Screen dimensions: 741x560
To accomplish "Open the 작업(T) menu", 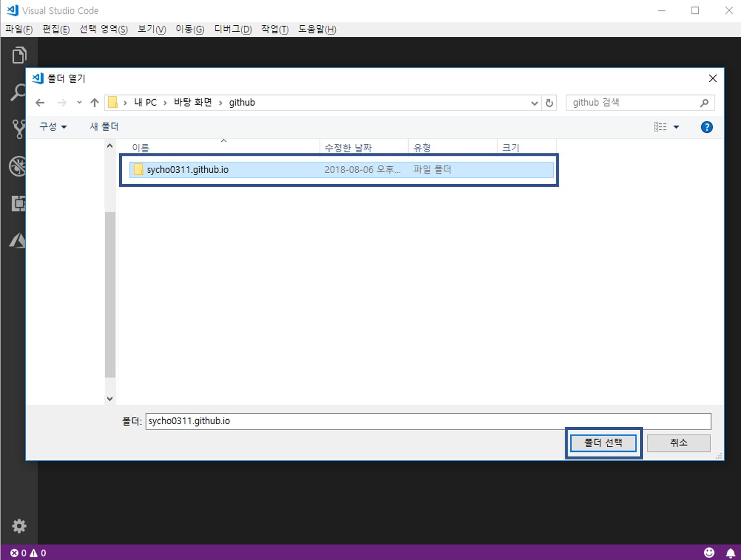I will tap(275, 29).
